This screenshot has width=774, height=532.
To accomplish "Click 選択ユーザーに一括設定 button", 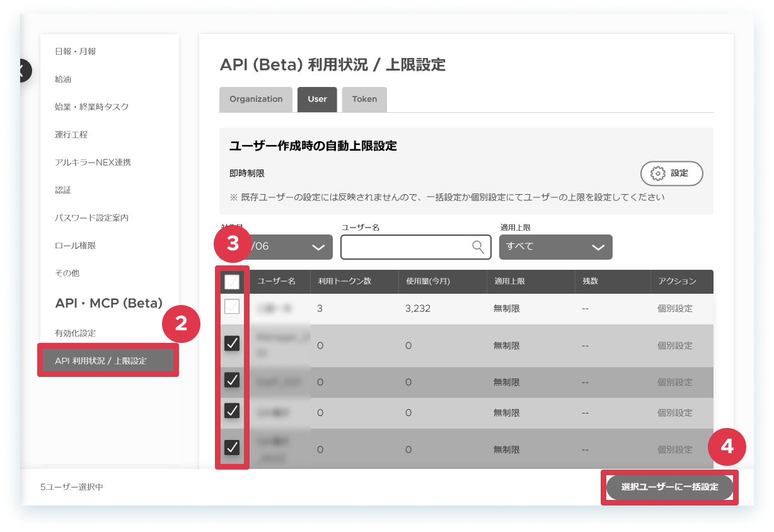I will coord(670,487).
